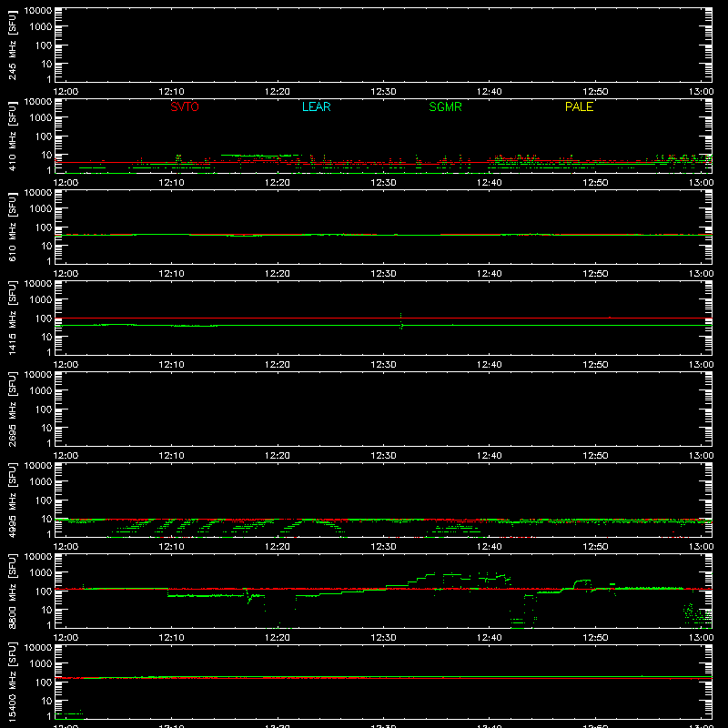The width and height of the screenshot is (728, 728).
Task: Click 13:00 tick under the 4995 MHz panel
Action: [701, 547]
